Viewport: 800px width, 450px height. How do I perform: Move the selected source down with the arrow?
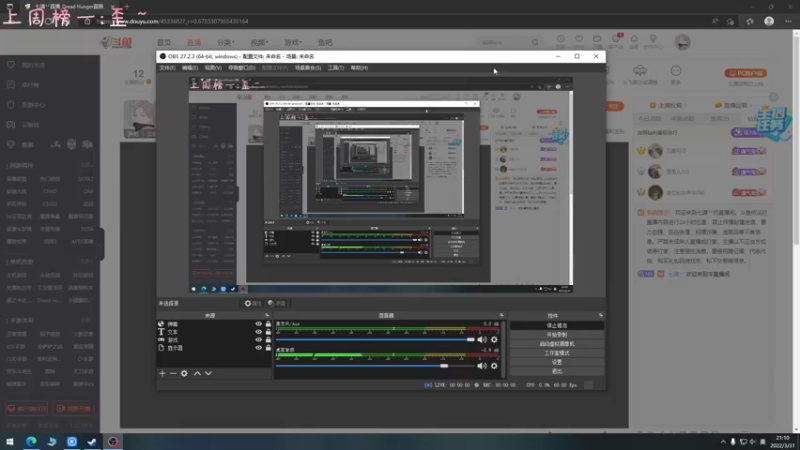point(208,373)
